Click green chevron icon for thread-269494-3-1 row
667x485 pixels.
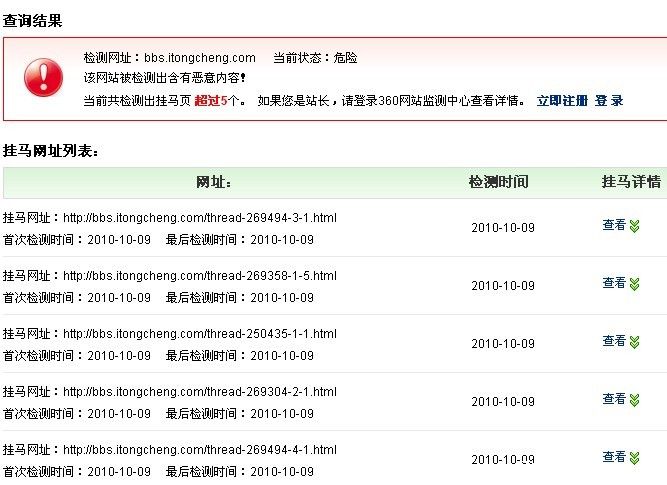pyautogui.click(x=634, y=226)
